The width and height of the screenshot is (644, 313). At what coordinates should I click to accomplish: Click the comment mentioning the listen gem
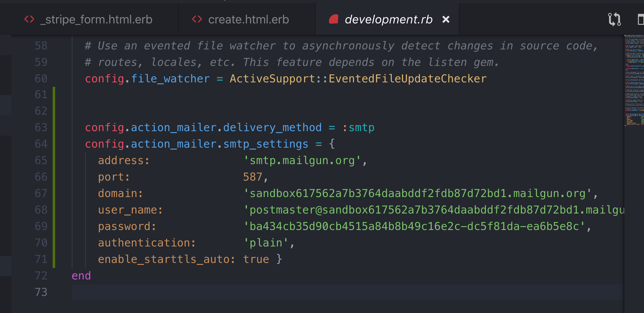(x=292, y=62)
